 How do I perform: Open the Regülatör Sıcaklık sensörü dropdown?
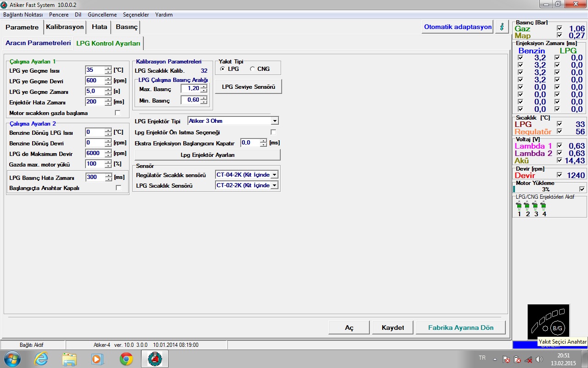tap(274, 175)
